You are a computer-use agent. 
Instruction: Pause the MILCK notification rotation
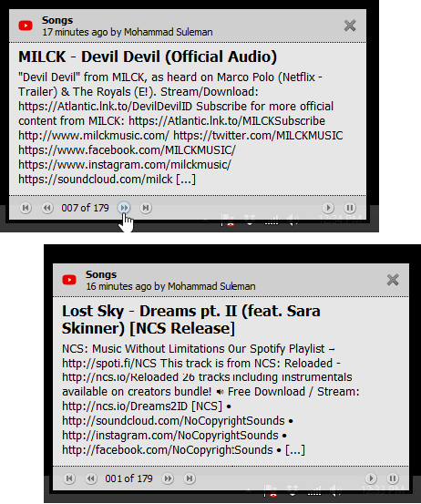pyautogui.click(x=350, y=208)
